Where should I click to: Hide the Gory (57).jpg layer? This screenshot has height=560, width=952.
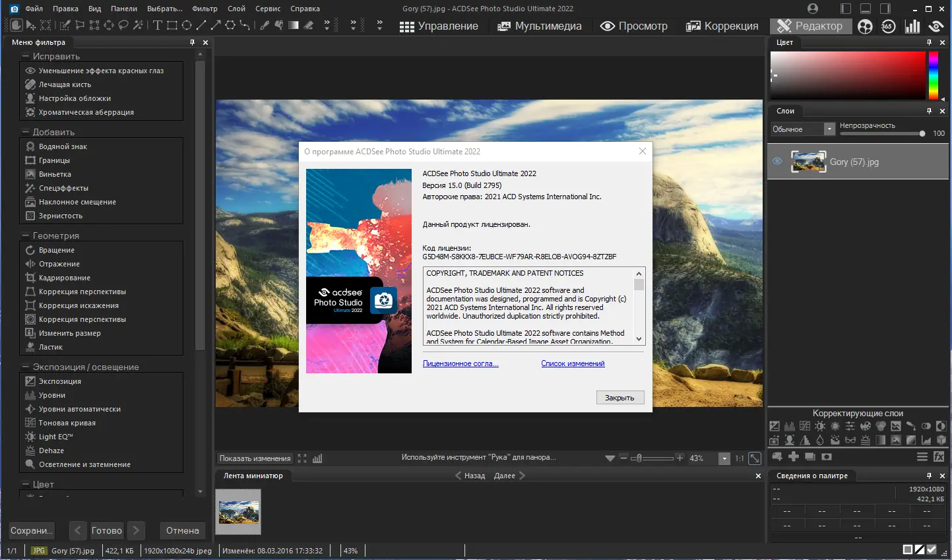coord(777,162)
